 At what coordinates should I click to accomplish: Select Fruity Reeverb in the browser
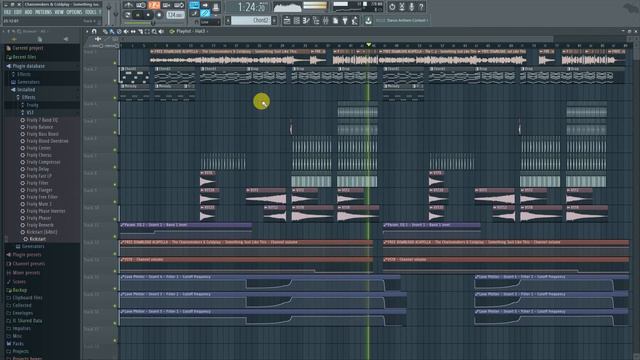[x=40, y=225]
